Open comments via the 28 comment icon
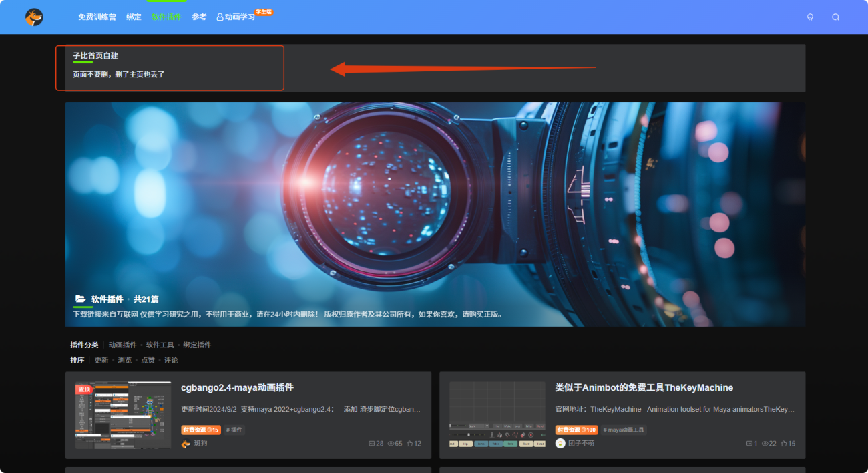This screenshot has width=868, height=473. tap(371, 443)
